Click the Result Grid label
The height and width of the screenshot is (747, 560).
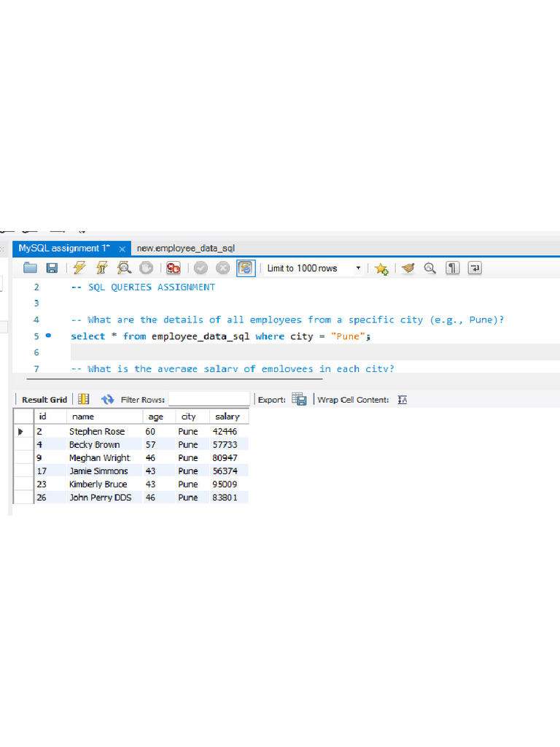pyautogui.click(x=44, y=400)
